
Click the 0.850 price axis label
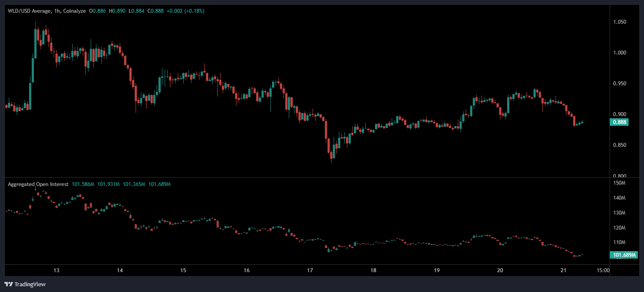click(620, 145)
